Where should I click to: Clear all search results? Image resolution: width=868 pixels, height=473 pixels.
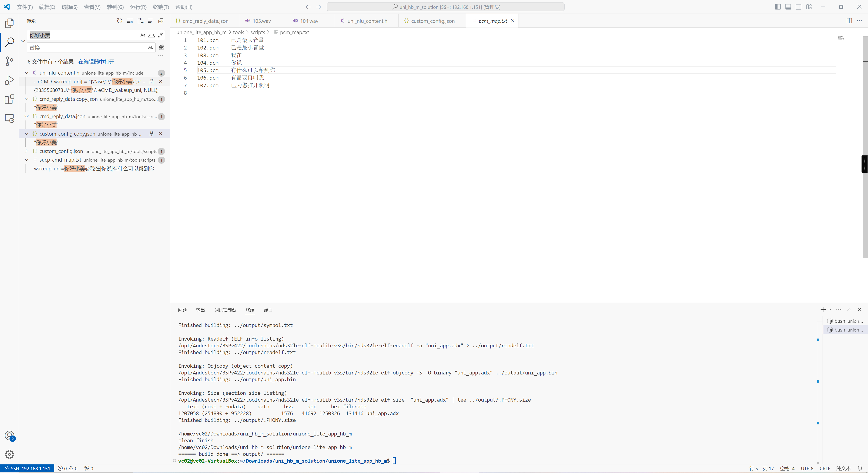[130, 21]
